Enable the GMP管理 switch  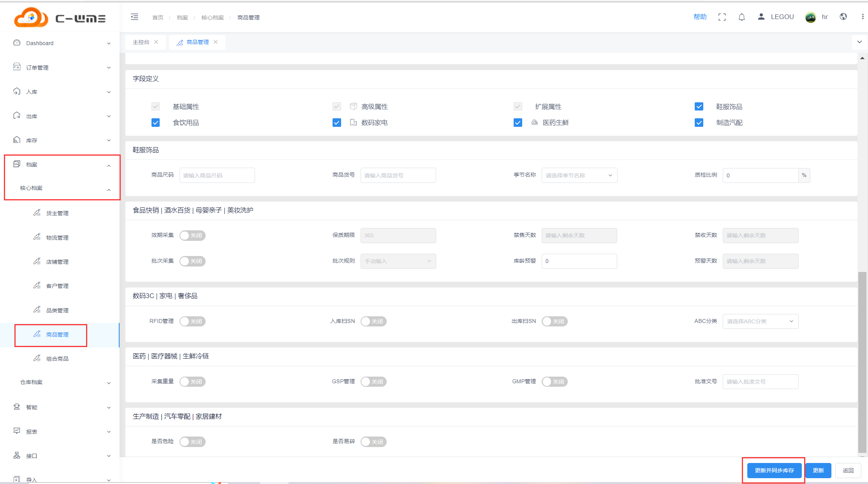[555, 382]
